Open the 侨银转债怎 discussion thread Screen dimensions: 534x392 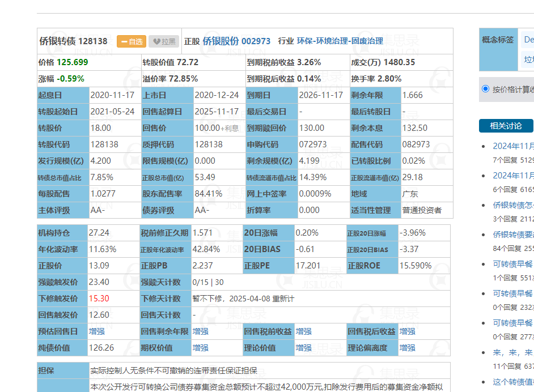coord(513,205)
